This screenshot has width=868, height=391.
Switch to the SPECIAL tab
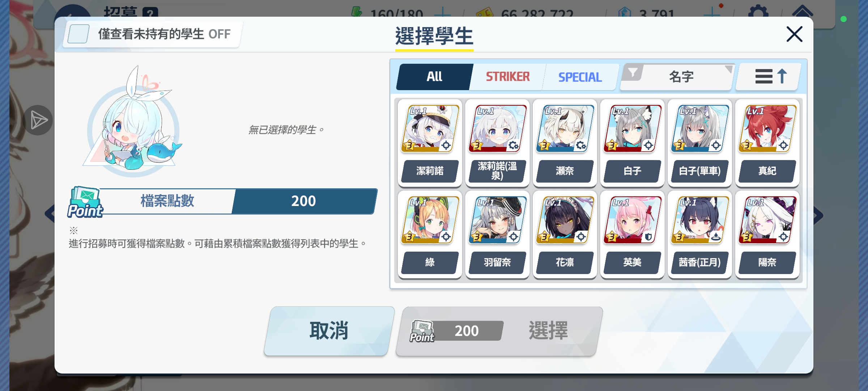[580, 77]
